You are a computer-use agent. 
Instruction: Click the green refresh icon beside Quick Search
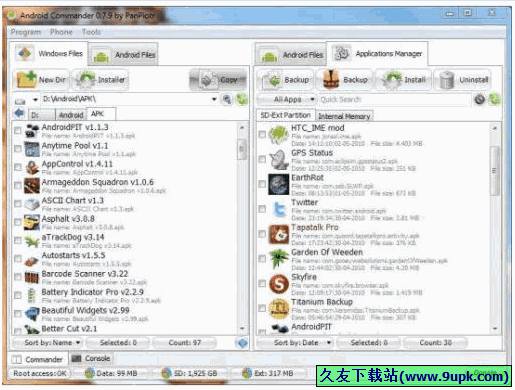click(x=494, y=99)
